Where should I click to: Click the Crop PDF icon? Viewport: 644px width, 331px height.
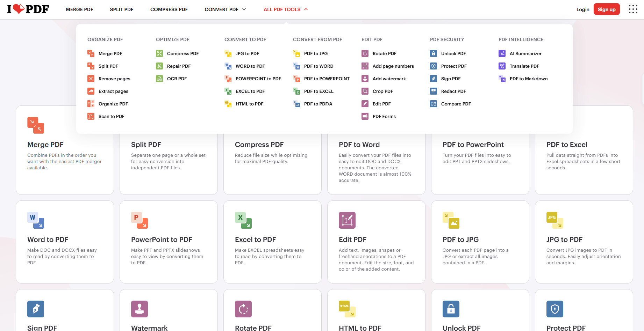pyautogui.click(x=365, y=91)
